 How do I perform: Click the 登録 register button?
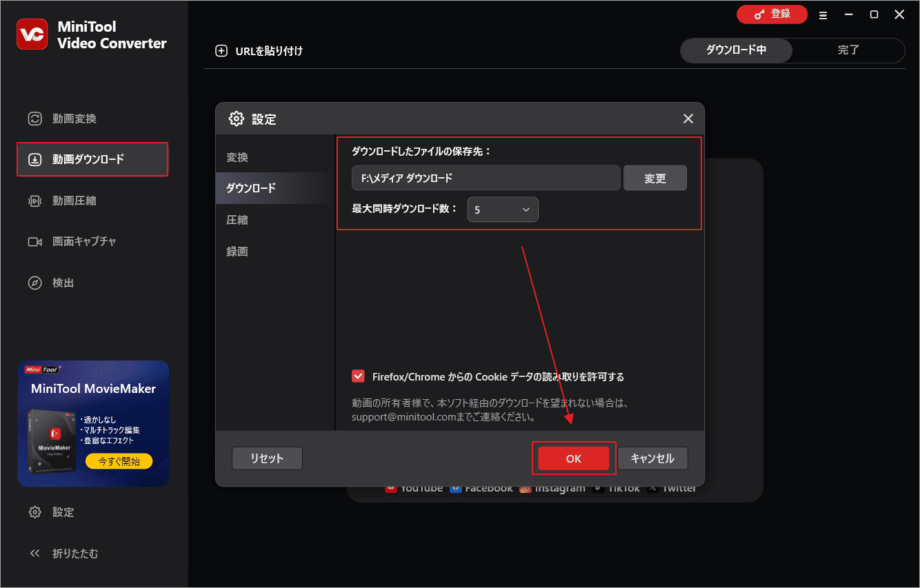tap(772, 14)
